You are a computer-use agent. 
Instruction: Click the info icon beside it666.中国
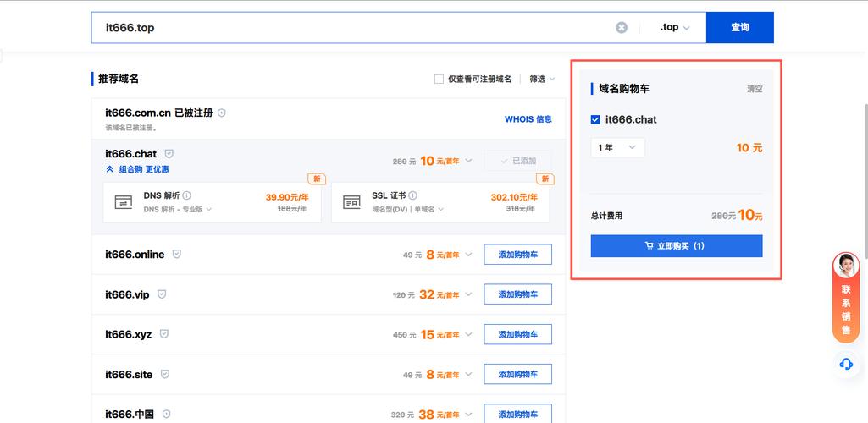166,414
